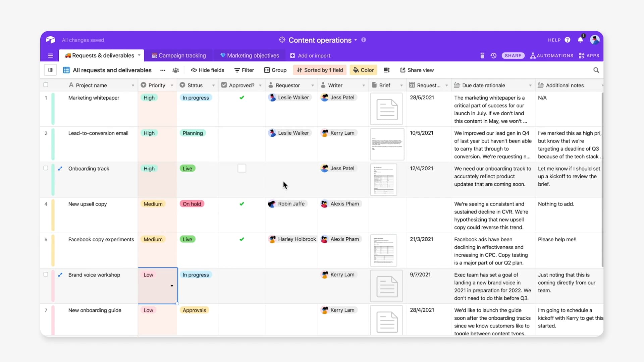Click the vertical scrollbar on the grid
644x362 pixels.
pyautogui.click(x=602, y=179)
